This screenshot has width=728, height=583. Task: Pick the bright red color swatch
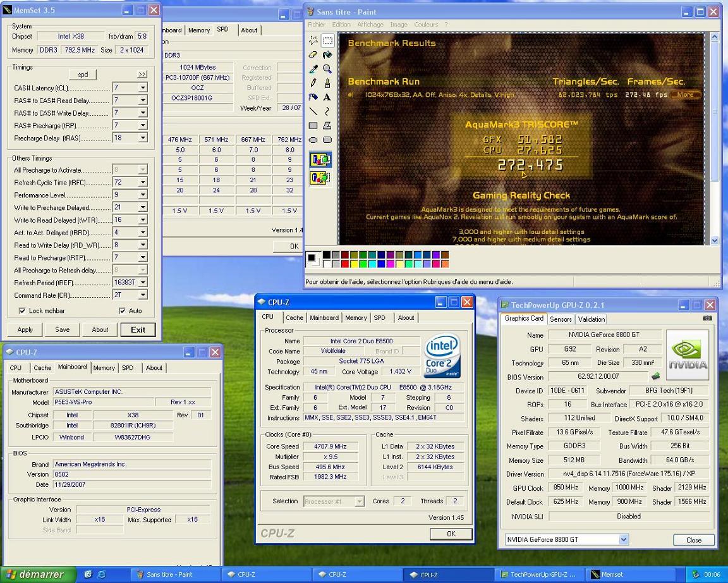coord(344,264)
